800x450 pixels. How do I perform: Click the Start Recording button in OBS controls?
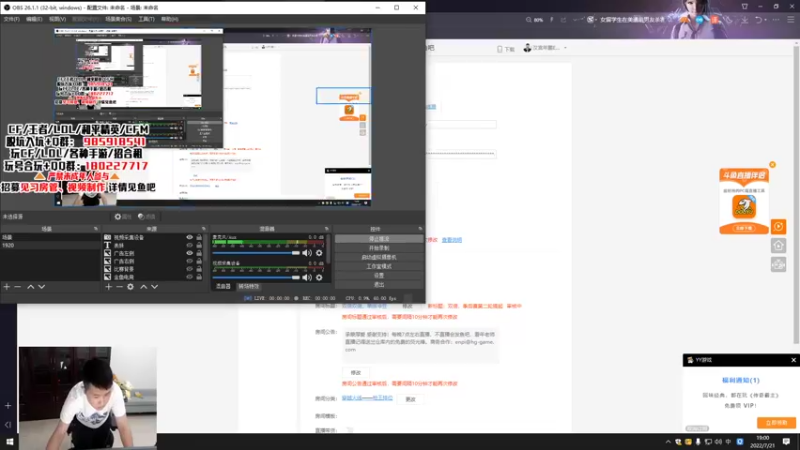click(x=379, y=248)
